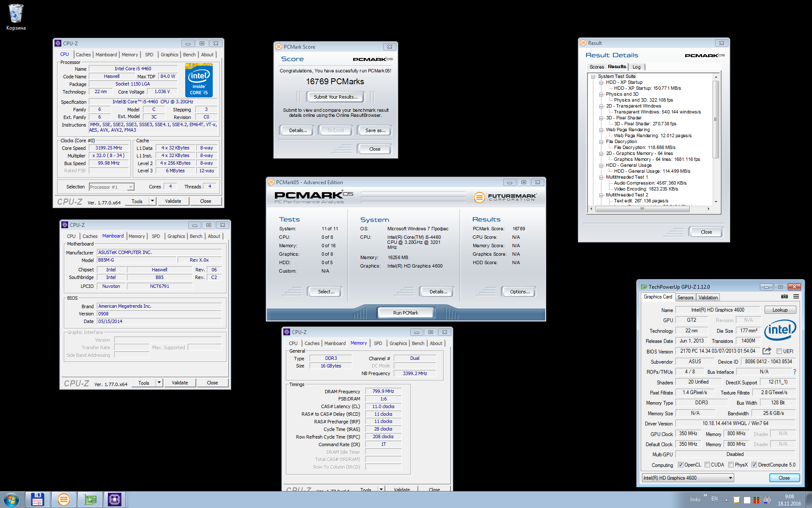
Task: Toggle the CUDA checkbox
Action: [x=707, y=465]
